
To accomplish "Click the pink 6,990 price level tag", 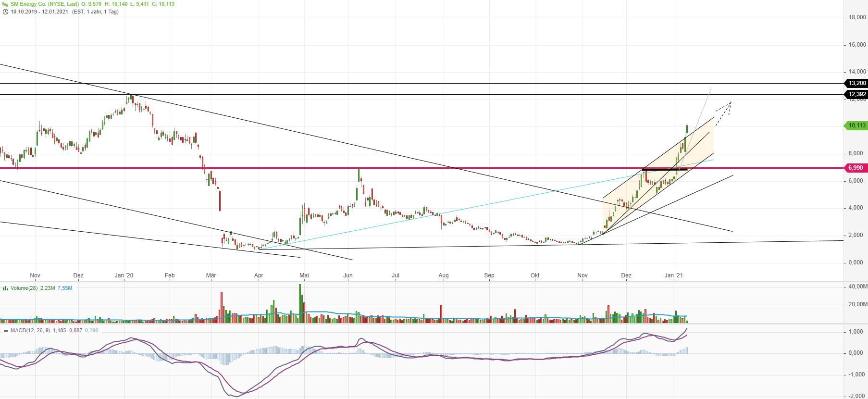I will (856, 168).
